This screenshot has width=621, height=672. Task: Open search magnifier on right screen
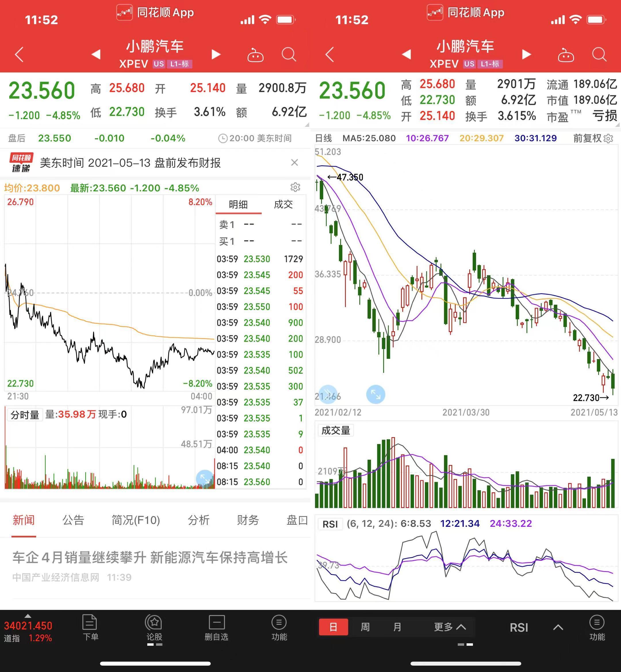(599, 54)
